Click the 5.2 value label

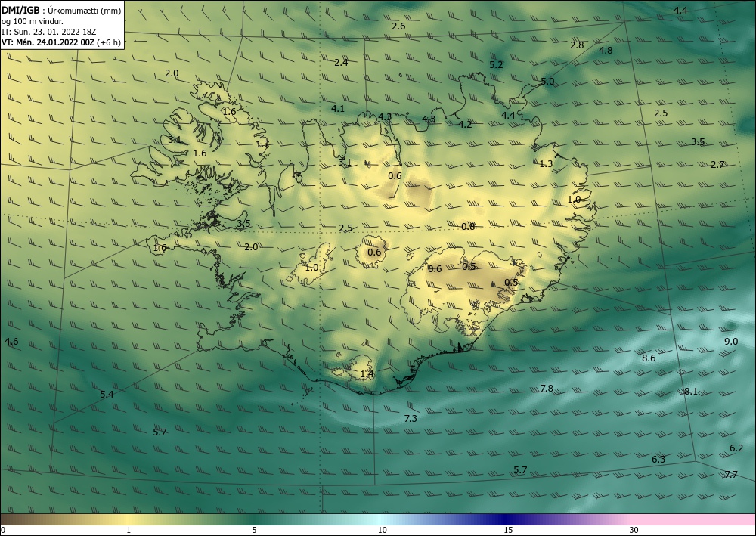[496, 64]
